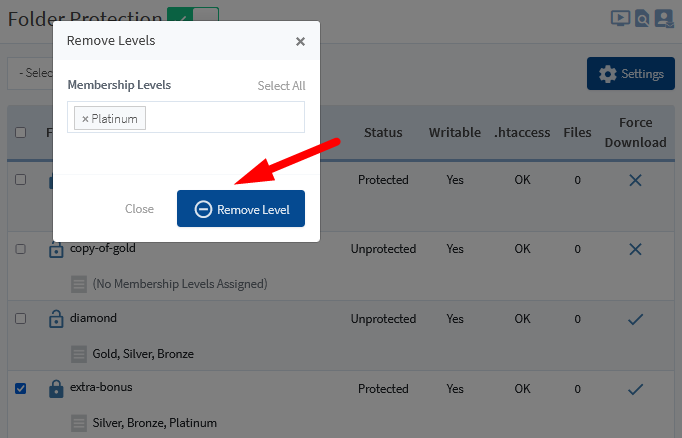
Task: Click the levels list icon under extra-bonus
Action: point(79,423)
